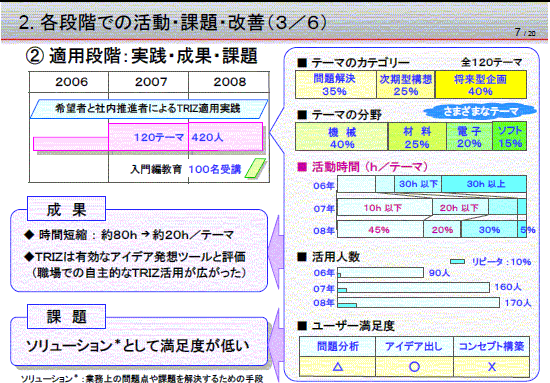Click the 30h 以上 segment in the 06年 bar

(484, 184)
